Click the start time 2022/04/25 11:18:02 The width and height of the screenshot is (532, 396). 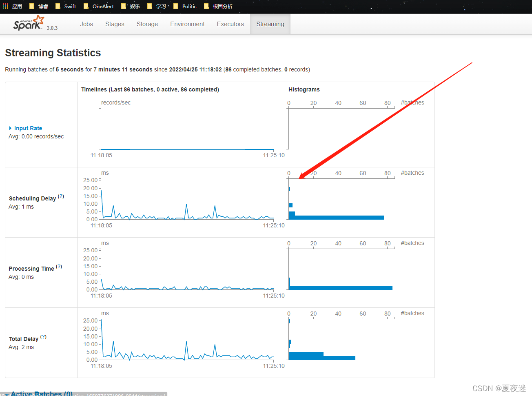195,69
